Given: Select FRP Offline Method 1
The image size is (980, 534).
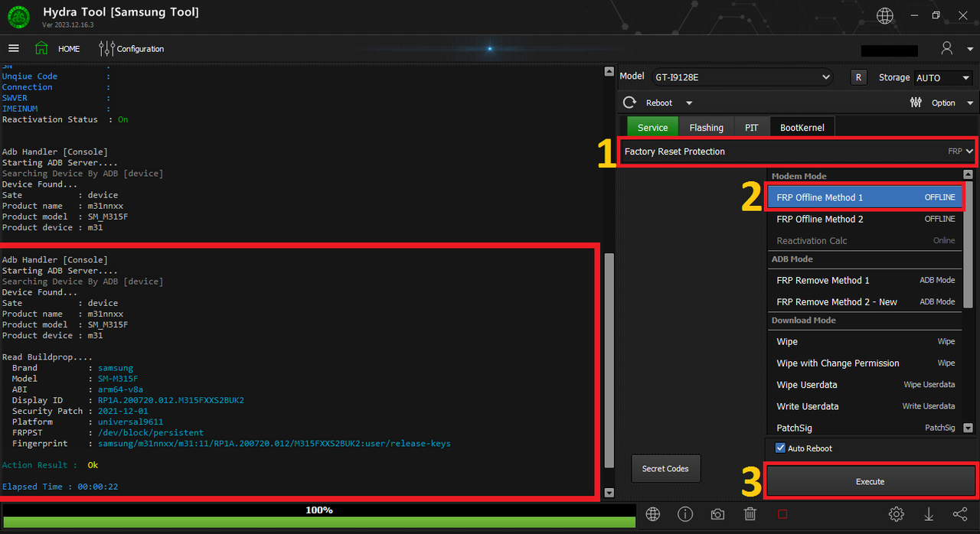Looking at the screenshot, I should click(x=864, y=197).
